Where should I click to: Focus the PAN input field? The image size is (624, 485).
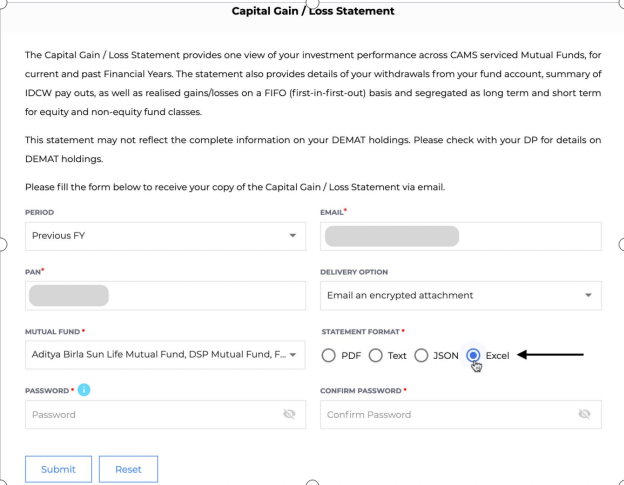point(166,296)
